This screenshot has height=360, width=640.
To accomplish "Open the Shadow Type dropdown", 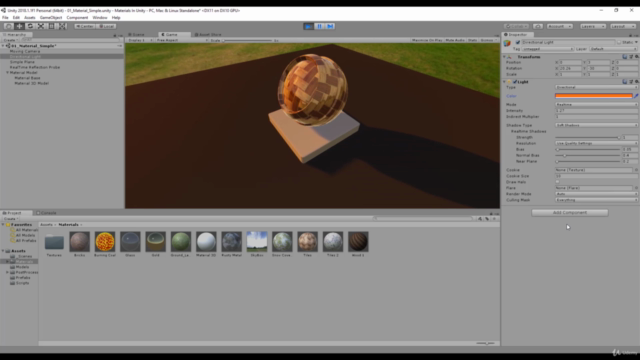I will pyautogui.click(x=596, y=125).
